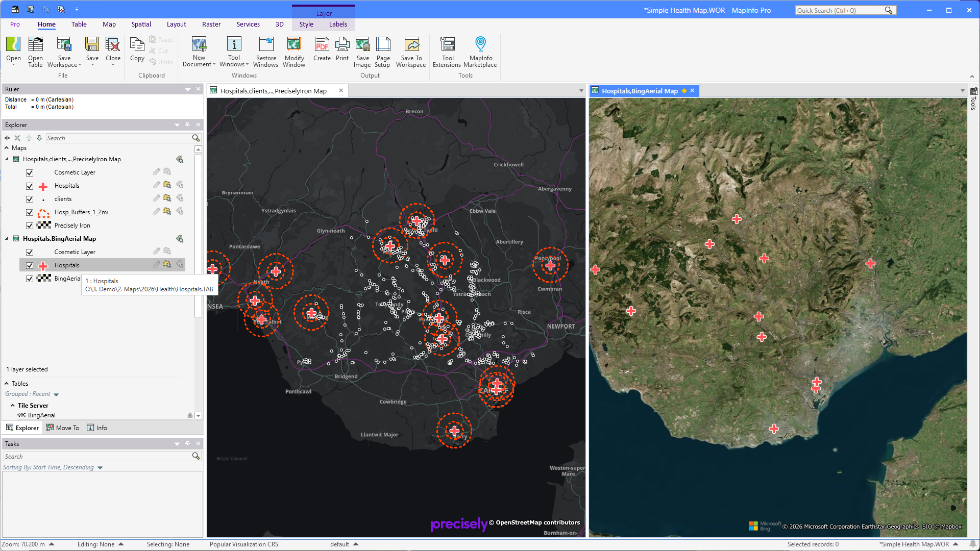The image size is (980, 551).
Task: Switch to the Spatial ribbon tab
Action: pos(141,24)
